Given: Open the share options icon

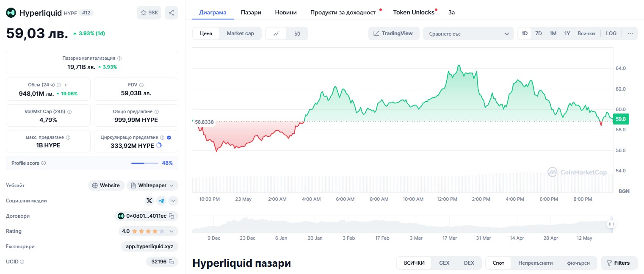Looking at the screenshot, I should click(x=171, y=13).
